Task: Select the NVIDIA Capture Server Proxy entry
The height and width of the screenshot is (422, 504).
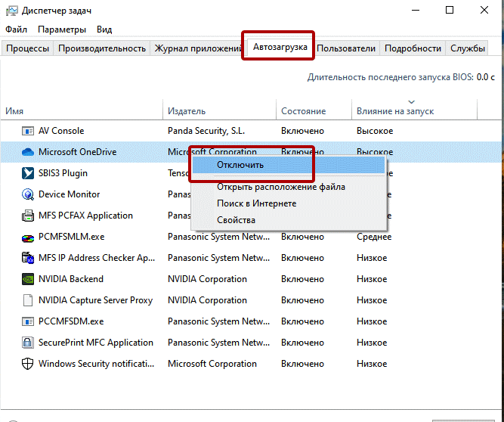Action: pyautogui.click(x=95, y=300)
